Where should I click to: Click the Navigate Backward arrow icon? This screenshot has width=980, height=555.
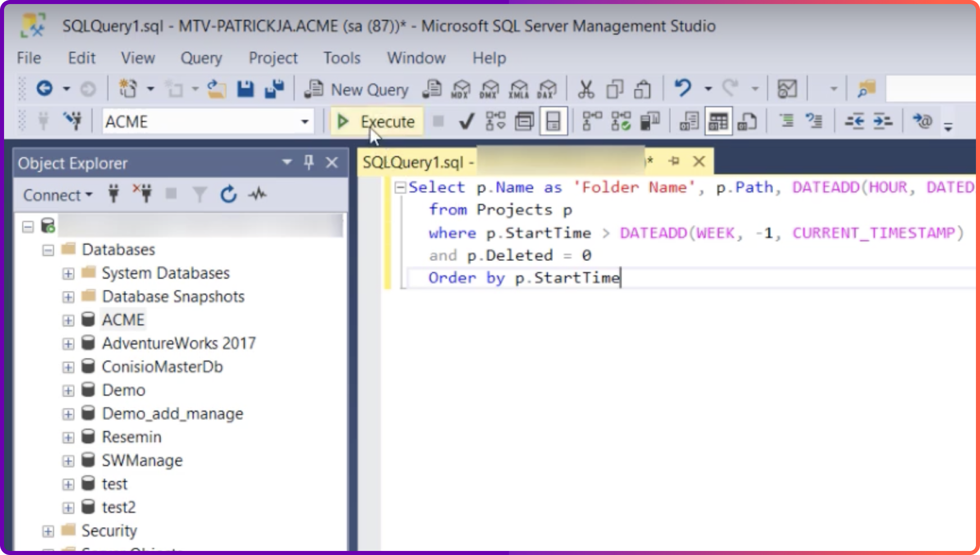pyautogui.click(x=45, y=89)
